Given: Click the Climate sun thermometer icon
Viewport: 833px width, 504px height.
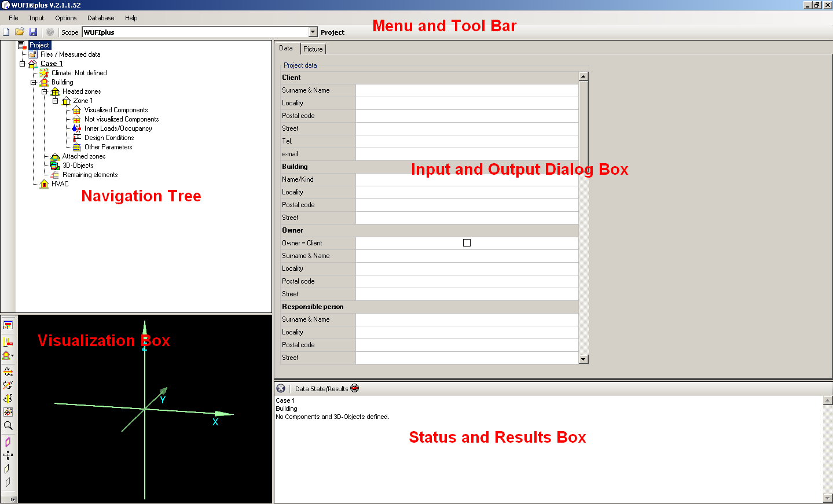Looking at the screenshot, I should pyautogui.click(x=44, y=73).
